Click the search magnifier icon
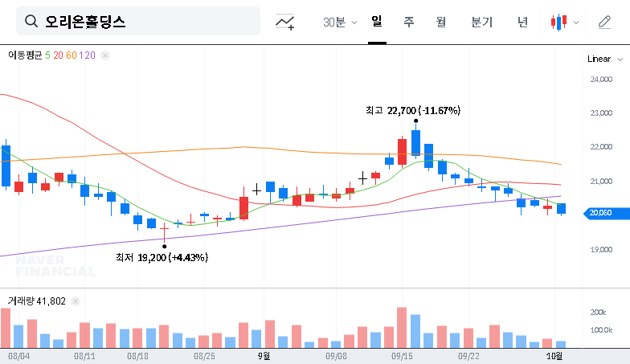 [31, 22]
